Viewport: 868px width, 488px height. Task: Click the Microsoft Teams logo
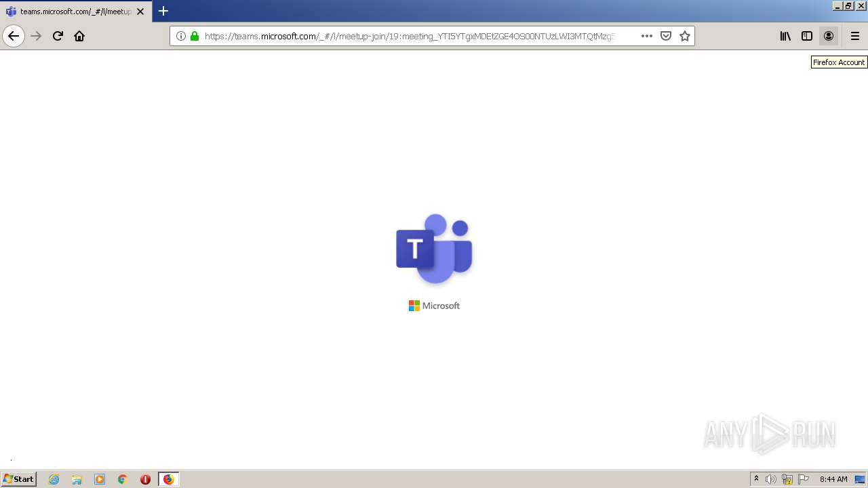pos(434,249)
